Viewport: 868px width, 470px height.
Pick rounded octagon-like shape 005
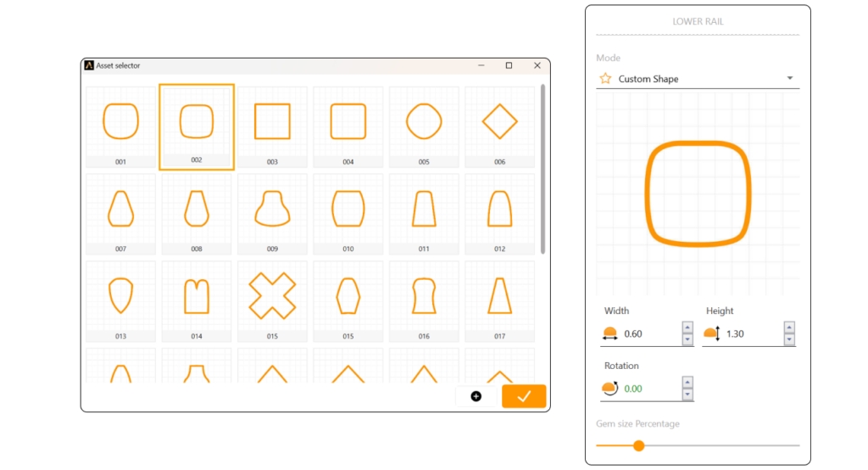[424, 126]
